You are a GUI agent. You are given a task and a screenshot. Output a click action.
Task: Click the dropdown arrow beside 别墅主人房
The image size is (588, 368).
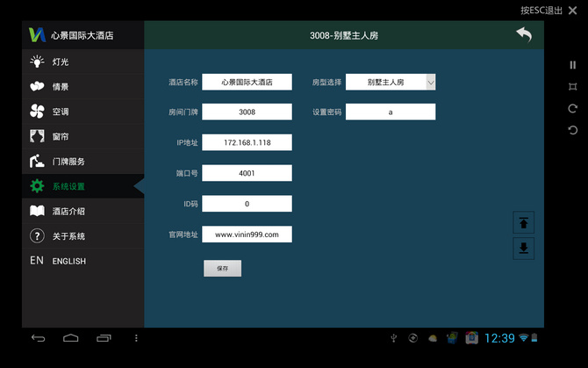431,83
